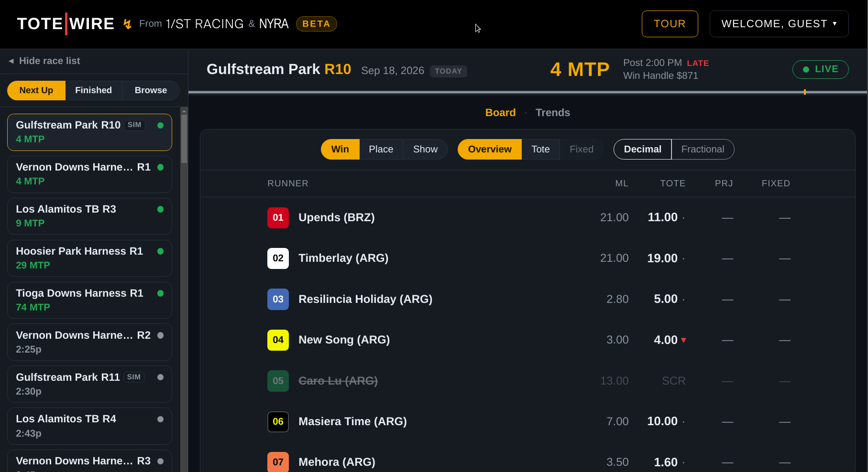Image resolution: width=868 pixels, height=472 pixels.
Task: Select scratched runner 05 badge
Action: [x=278, y=381]
